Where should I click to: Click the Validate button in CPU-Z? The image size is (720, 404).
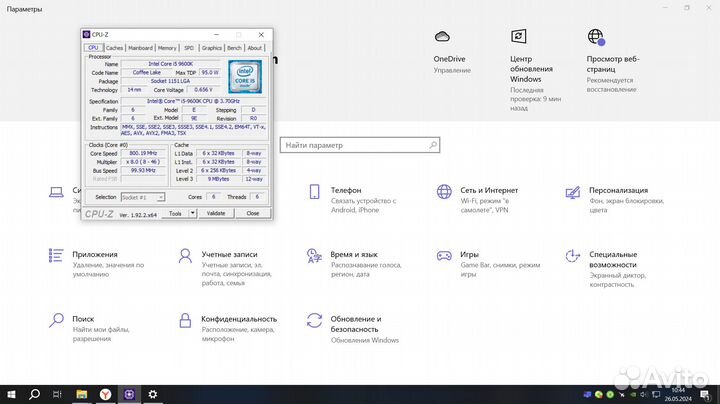[216, 213]
